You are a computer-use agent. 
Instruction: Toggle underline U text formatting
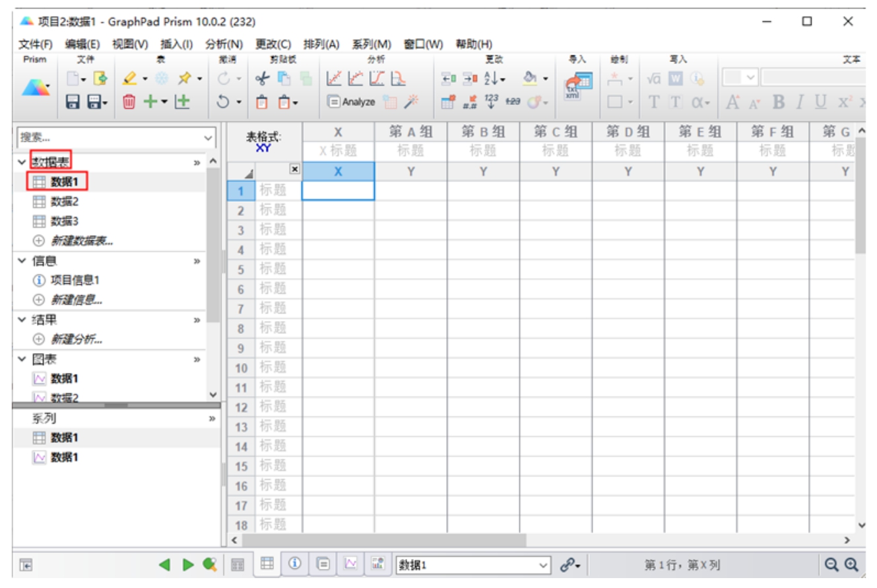pos(820,102)
